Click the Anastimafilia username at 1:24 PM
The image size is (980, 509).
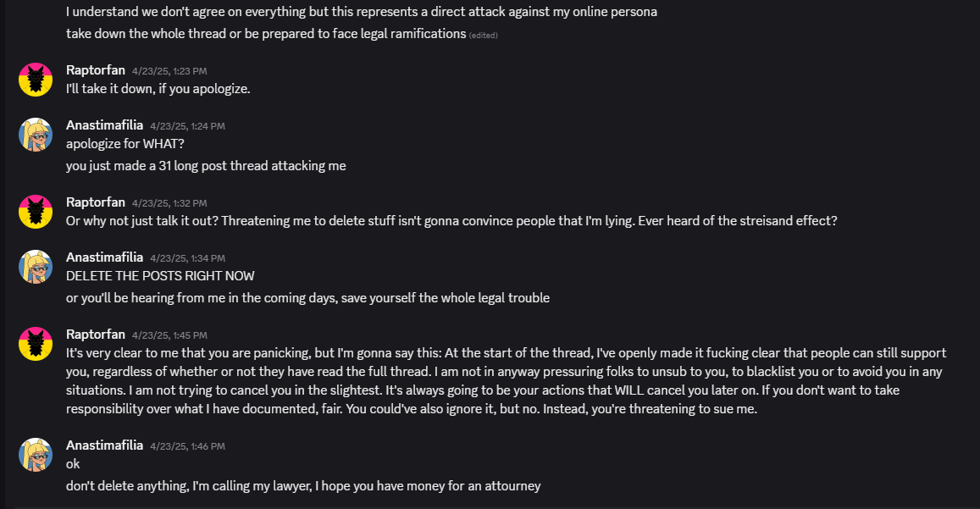(105, 125)
